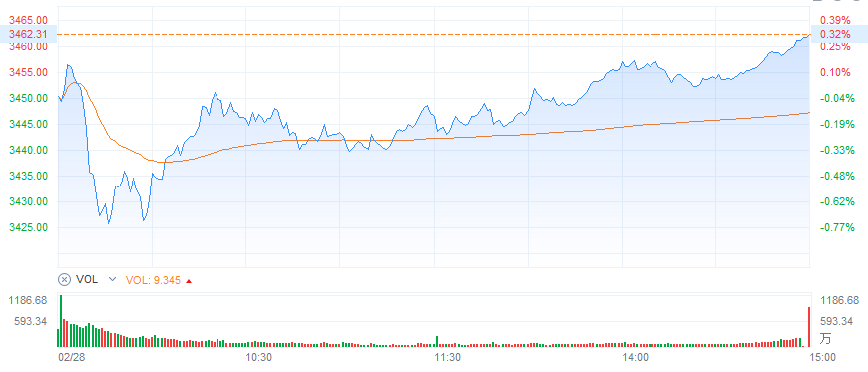This screenshot has height=372, width=868.
Task: Click the 14:00 time axis label
Action: [636, 356]
